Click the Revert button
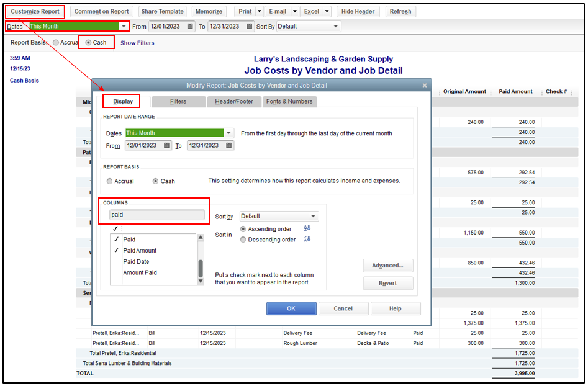 tap(387, 284)
